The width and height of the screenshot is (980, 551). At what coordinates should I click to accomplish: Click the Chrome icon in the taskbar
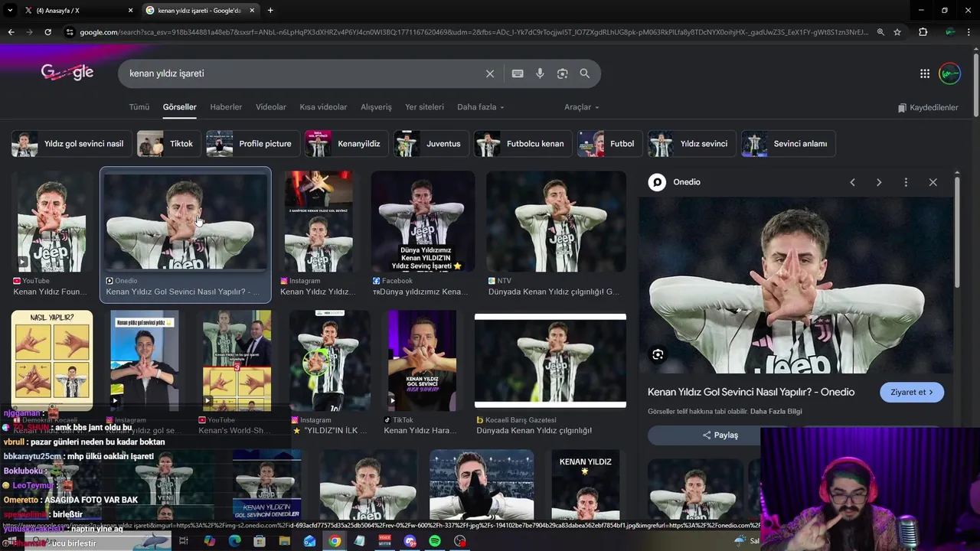click(x=335, y=541)
